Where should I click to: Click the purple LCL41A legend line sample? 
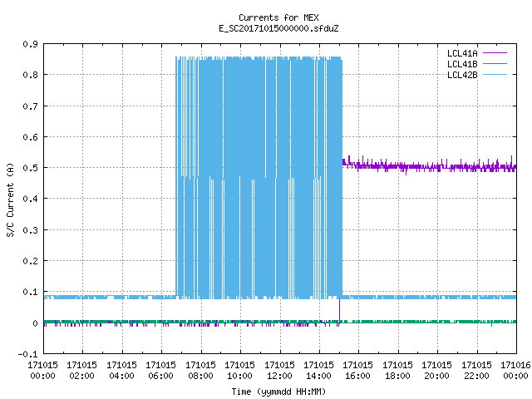click(x=495, y=53)
